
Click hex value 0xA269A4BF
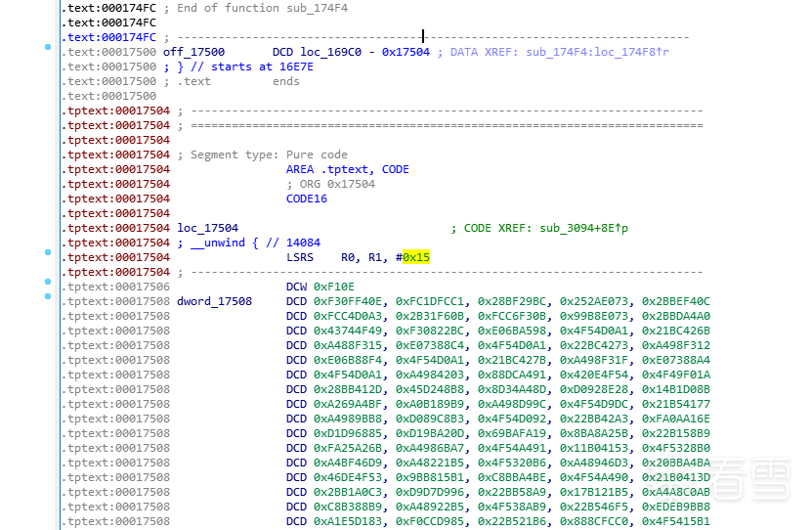(x=348, y=404)
